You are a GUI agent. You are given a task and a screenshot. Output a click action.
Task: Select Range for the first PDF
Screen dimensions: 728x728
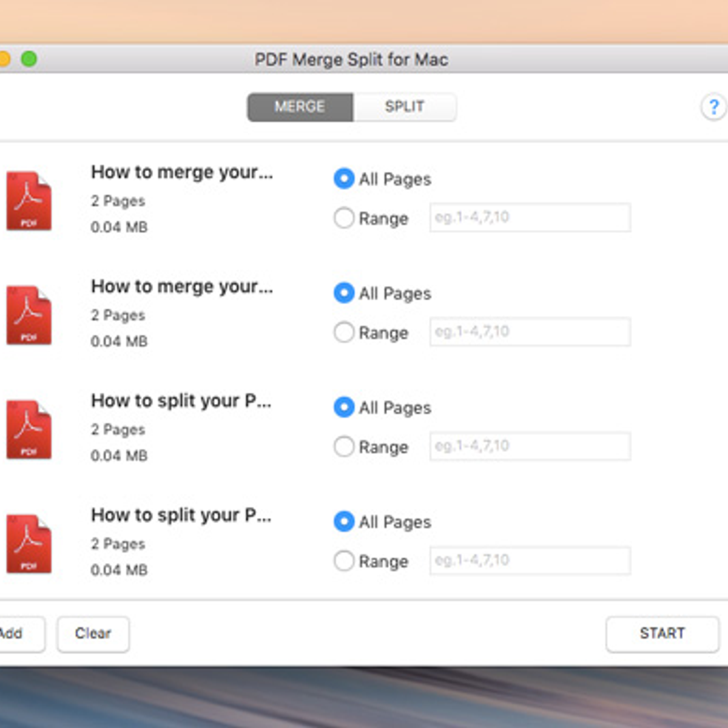344,218
